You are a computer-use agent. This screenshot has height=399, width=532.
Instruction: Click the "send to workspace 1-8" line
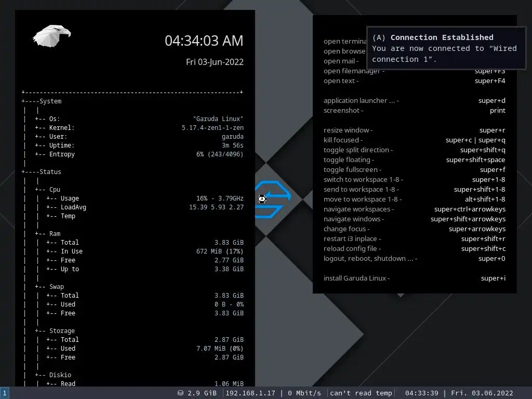[x=362, y=189]
